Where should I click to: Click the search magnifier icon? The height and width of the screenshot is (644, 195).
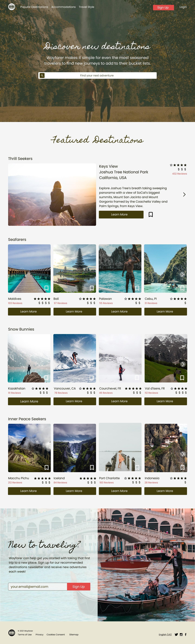(x=42, y=75)
